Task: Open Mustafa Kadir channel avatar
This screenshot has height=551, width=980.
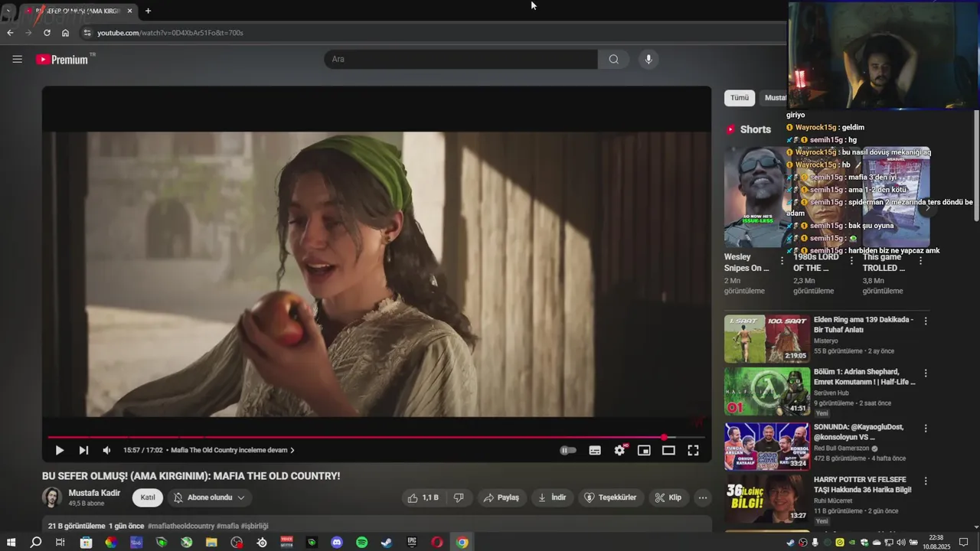Action: [52, 497]
